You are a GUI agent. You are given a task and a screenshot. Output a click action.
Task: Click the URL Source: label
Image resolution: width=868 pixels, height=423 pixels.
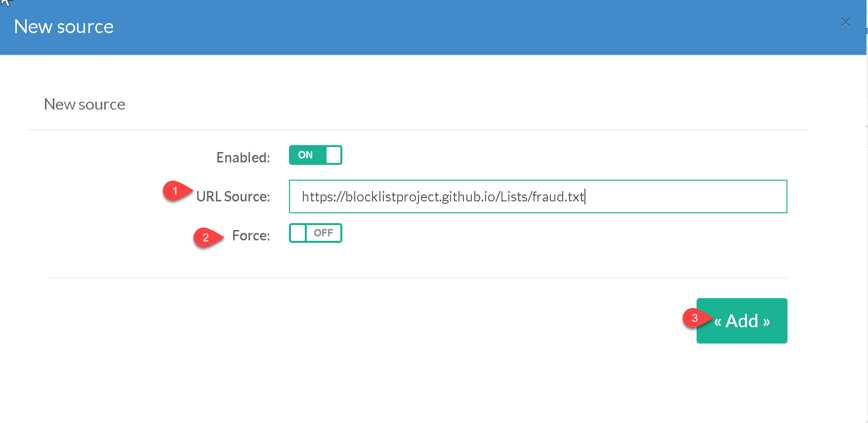click(x=233, y=196)
